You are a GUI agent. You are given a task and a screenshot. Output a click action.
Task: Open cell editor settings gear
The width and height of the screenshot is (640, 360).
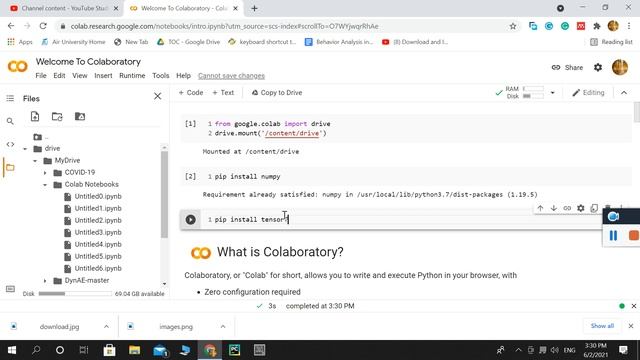point(580,208)
